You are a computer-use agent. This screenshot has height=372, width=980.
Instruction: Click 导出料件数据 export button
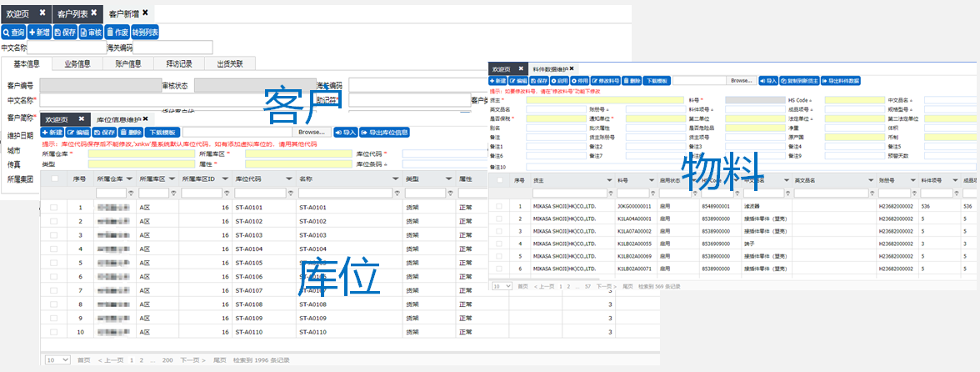tap(842, 81)
